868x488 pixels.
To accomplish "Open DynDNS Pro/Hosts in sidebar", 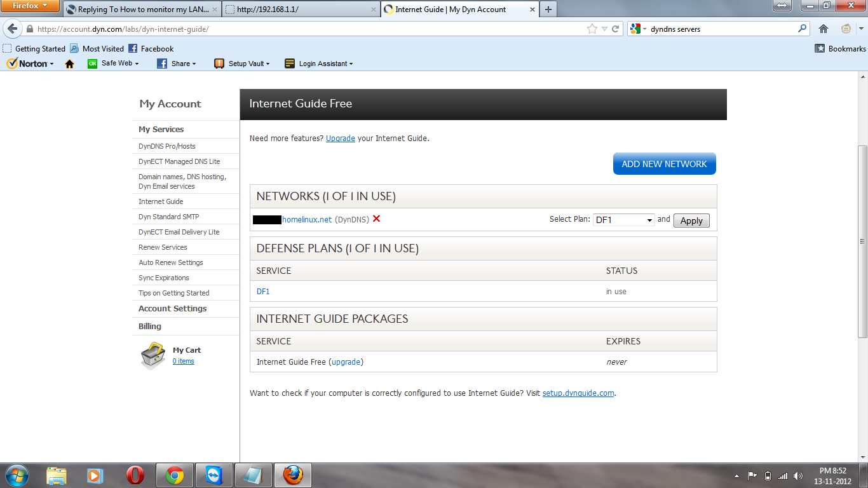I will (167, 146).
